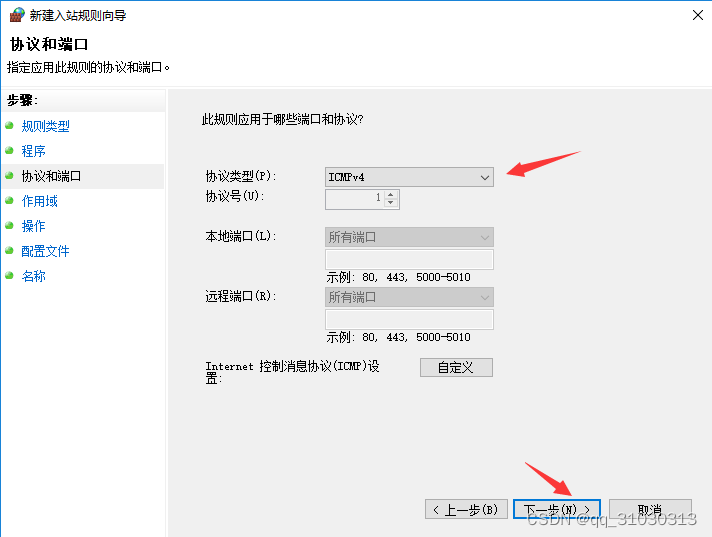Screen dimensions: 712x537
Task: Click the 协议号 number field
Action: (x=355, y=199)
